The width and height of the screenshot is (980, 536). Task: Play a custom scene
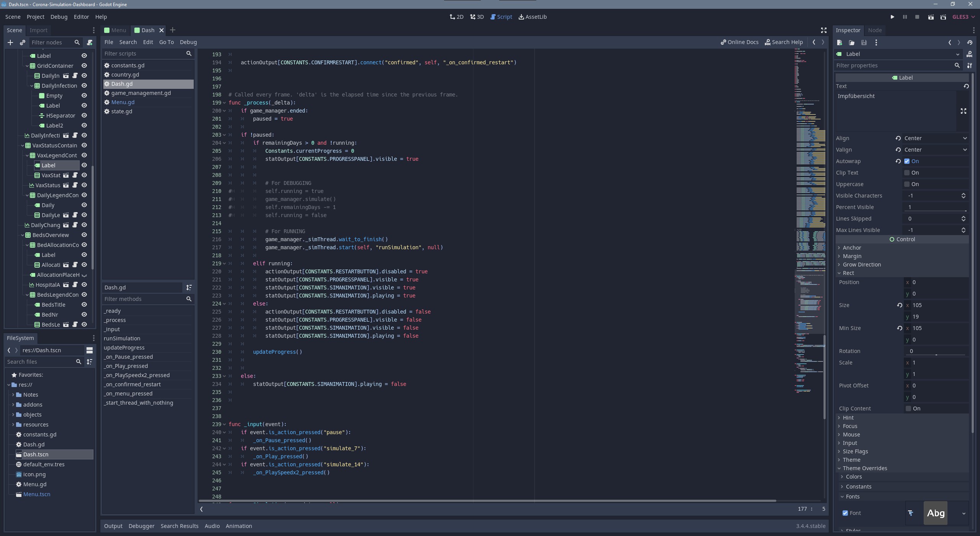tap(943, 17)
